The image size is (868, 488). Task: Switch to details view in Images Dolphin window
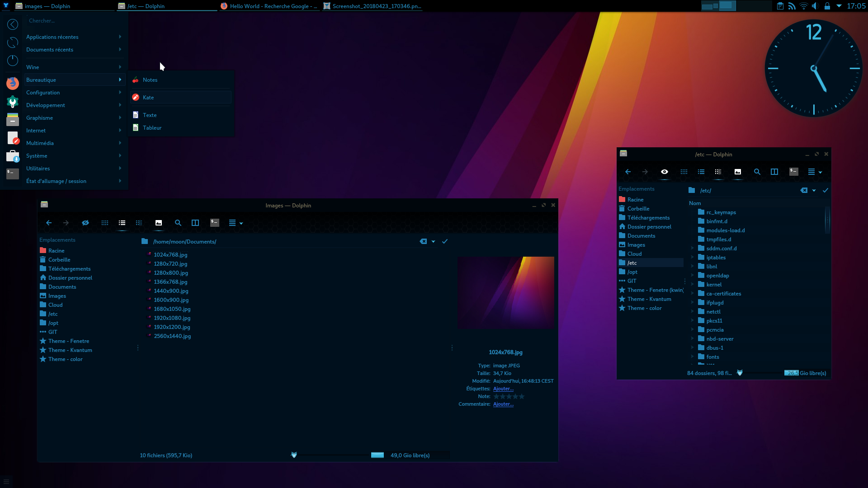coord(122,223)
